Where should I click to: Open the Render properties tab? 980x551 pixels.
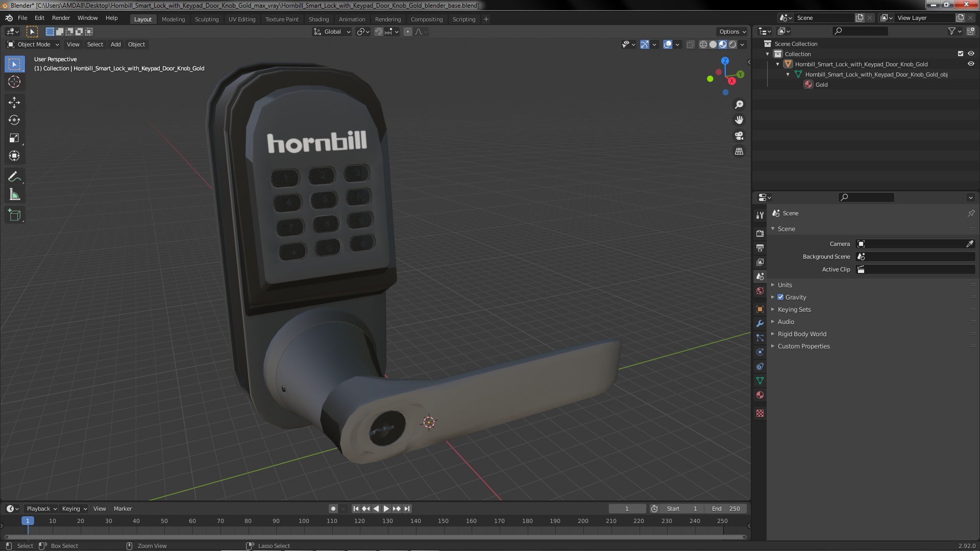tap(759, 233)
